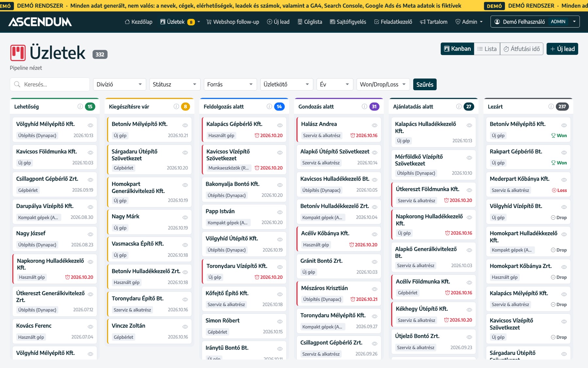Screen dimensions: 588x368
Task: Open Sajtófigyelés from the navigation
Action: pyautogui.click(x=348, y=22)
